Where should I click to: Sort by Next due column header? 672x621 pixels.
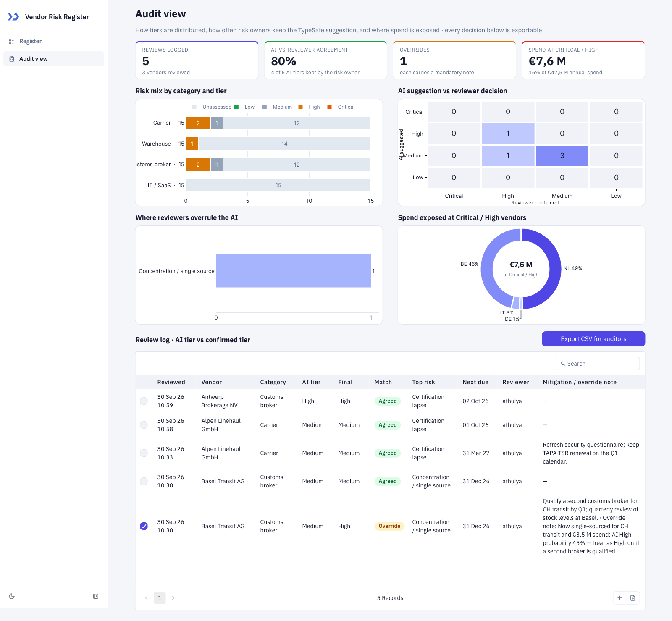(x=475, y=382)
